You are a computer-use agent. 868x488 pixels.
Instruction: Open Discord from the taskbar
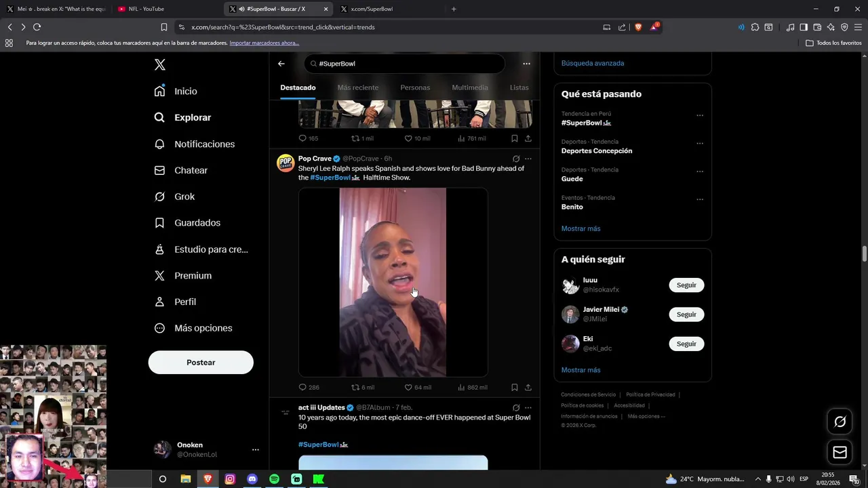pyautogui.click(x=252, y=479)
